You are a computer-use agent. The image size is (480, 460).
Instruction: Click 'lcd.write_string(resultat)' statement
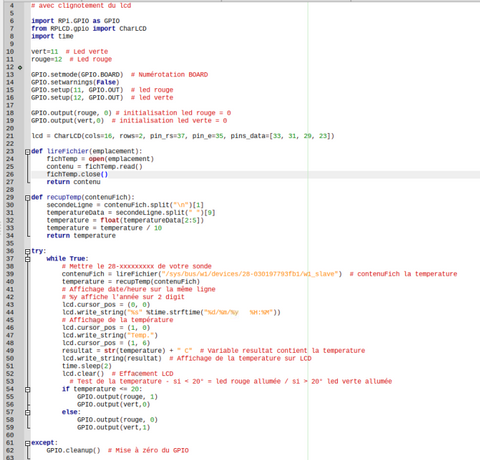112,358
